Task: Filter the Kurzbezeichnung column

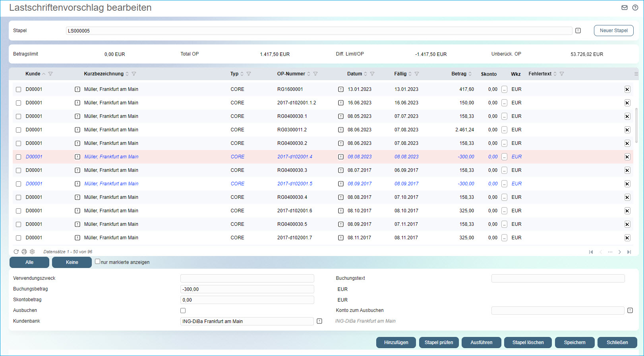Action: [134, 74]
